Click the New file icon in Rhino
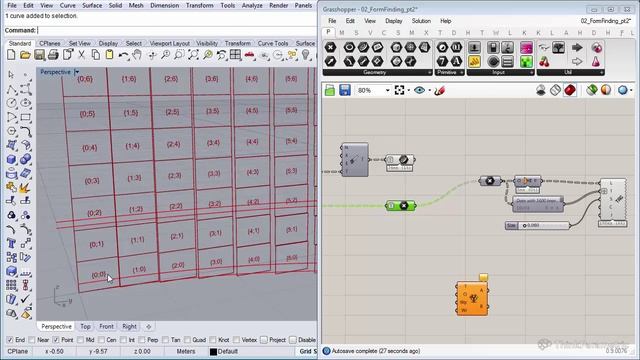 tap(11, 55)
